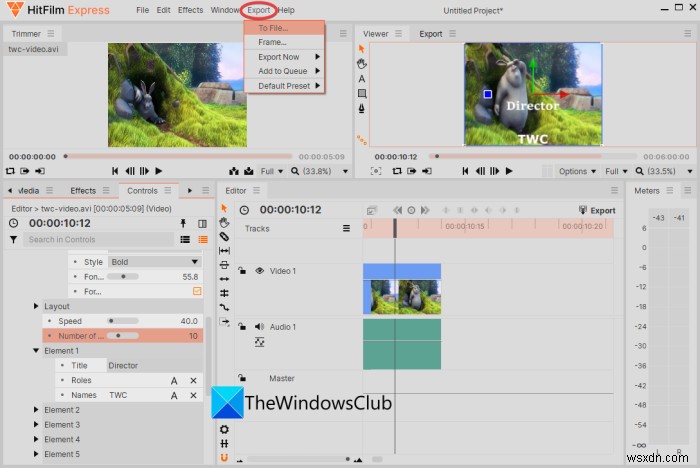Viewport: 700px width, 468px height.
Task: Toggle lock on Master track
Action: (242, 378)
